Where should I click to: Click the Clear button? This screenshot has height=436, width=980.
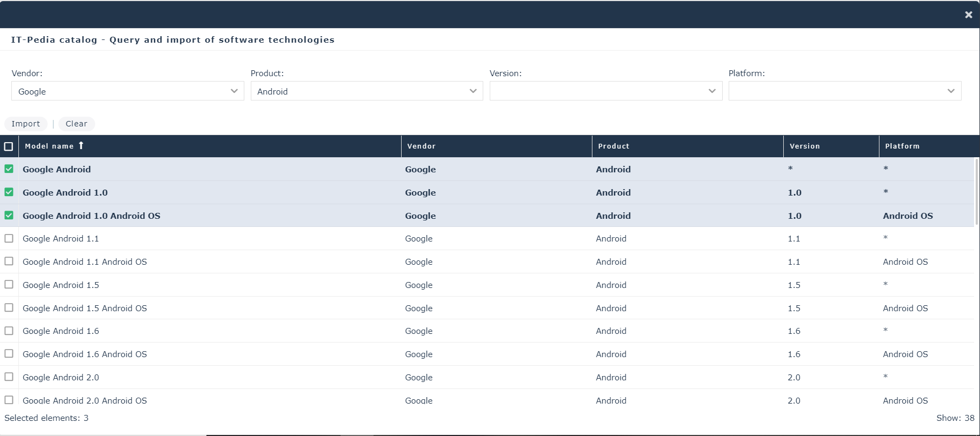76,124
